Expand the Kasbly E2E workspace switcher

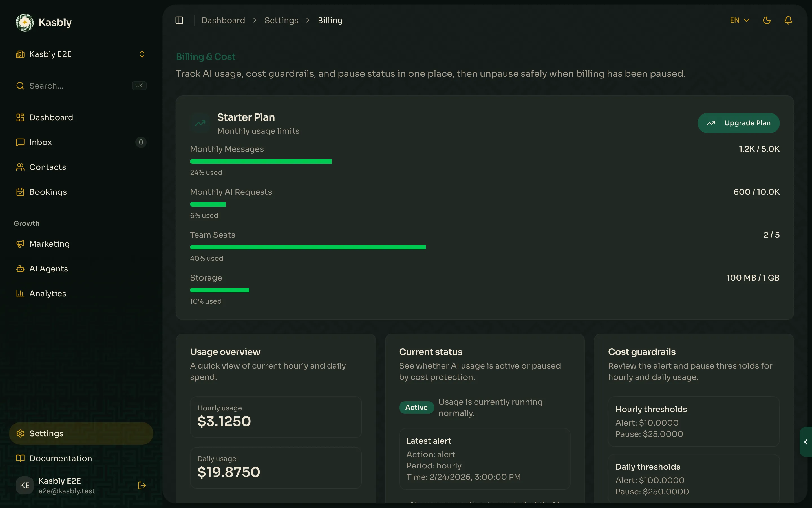pos(81,54)
